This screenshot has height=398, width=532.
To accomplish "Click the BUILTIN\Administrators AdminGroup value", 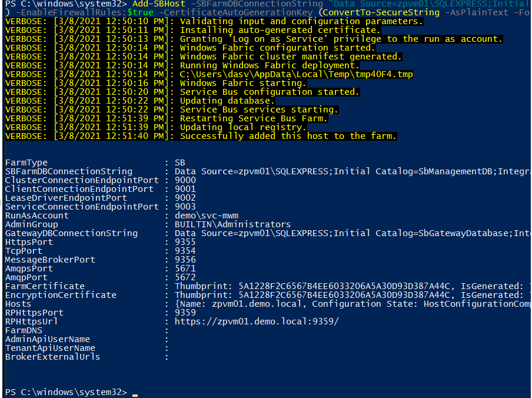I will point(224,224).
